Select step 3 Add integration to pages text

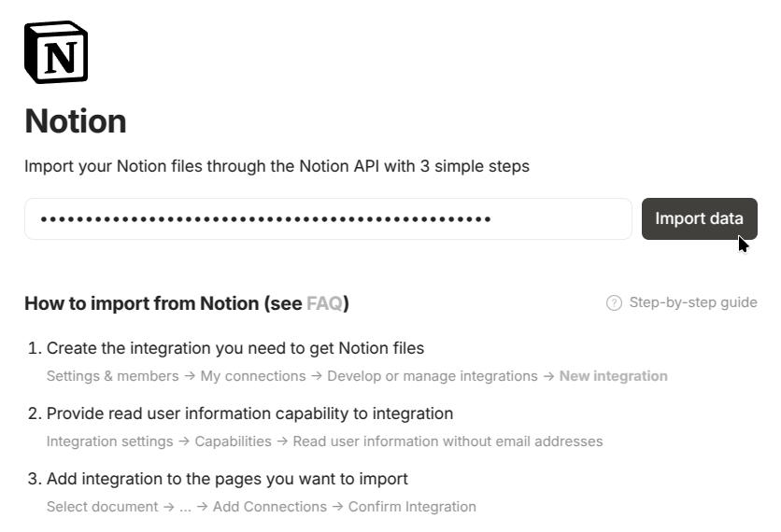click(227, 479)
